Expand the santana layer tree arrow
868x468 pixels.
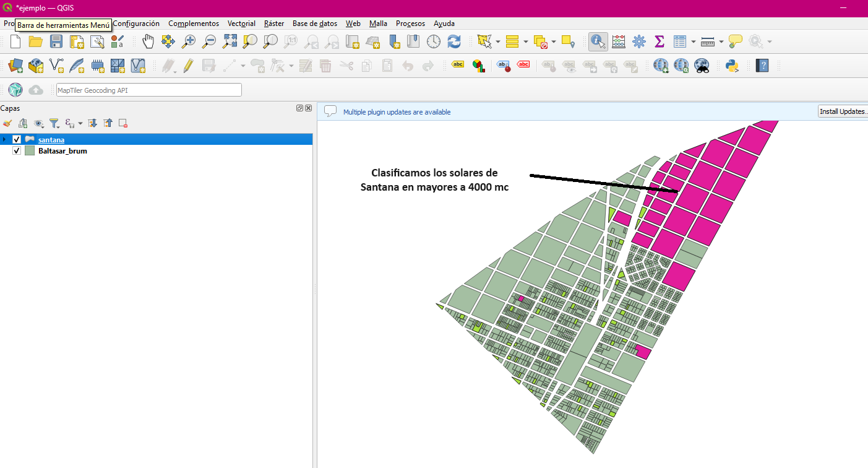click(x=4, y=139)
